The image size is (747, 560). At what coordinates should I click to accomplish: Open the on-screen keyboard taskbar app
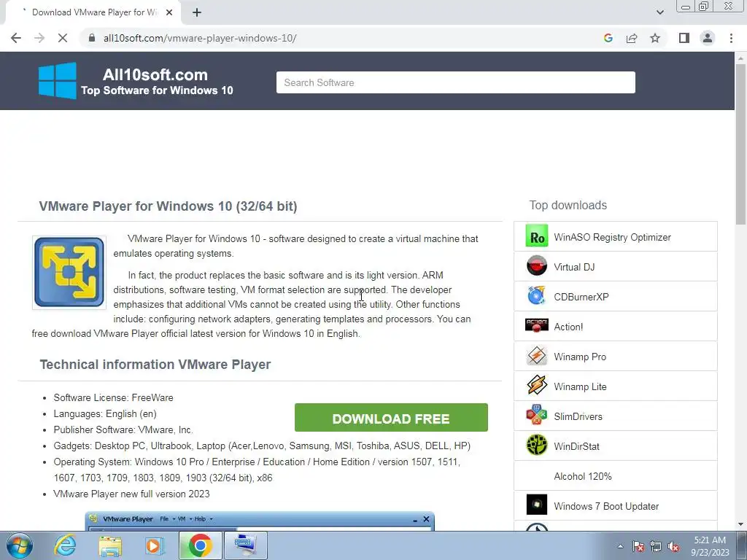pos(245,545)
